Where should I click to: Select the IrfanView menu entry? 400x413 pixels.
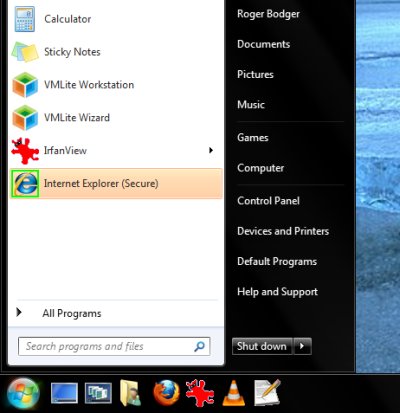point(116,150)
